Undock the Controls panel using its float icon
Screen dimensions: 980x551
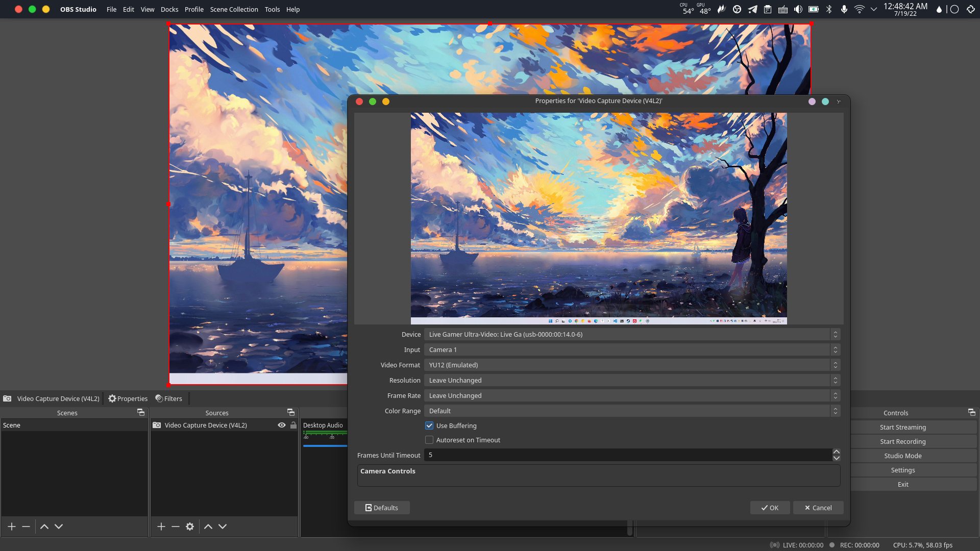[x=972, y=412]
